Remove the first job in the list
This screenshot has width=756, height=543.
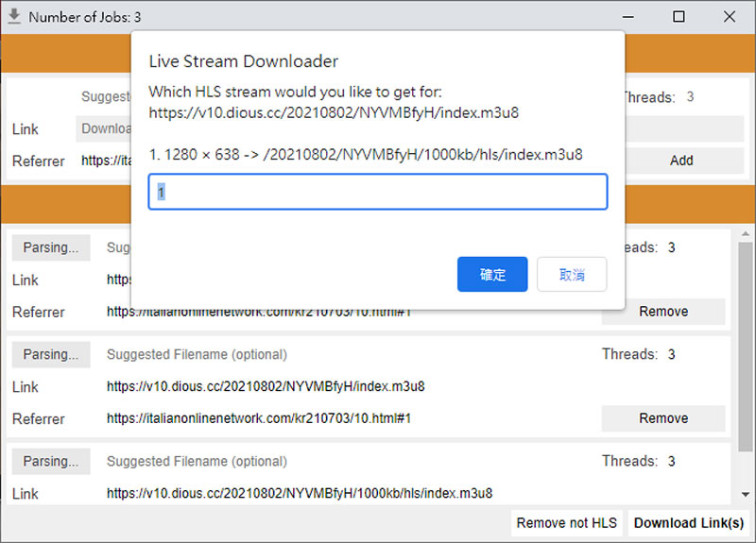(662, 312)
